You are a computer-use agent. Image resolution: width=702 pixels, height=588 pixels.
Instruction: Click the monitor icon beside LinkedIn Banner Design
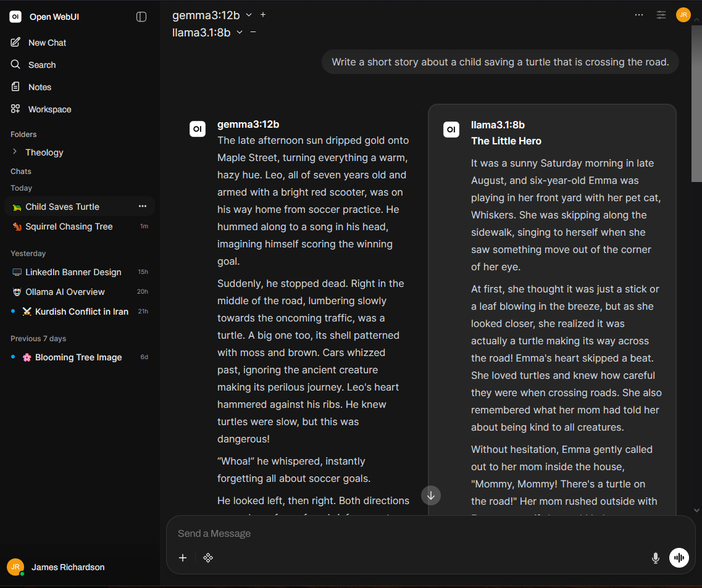(17, 272)
